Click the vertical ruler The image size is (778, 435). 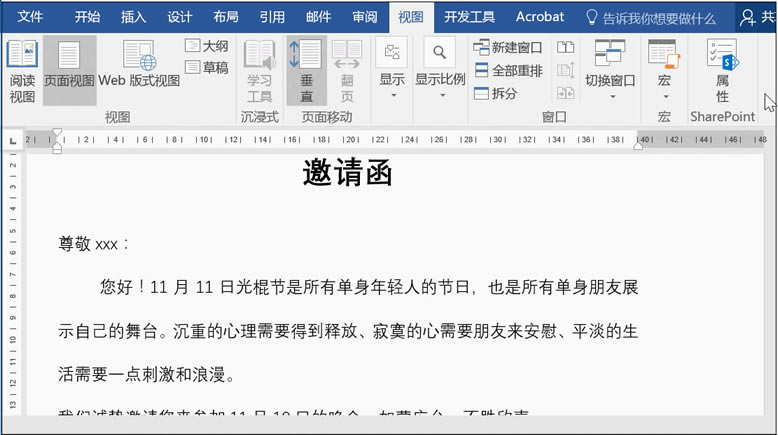(x=13, y=284)
